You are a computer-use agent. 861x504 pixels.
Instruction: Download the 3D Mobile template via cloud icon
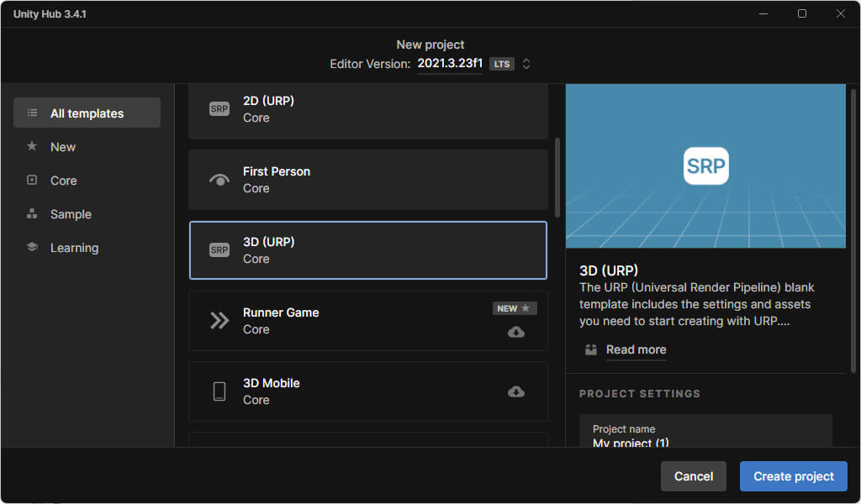[x=515, y=391]
